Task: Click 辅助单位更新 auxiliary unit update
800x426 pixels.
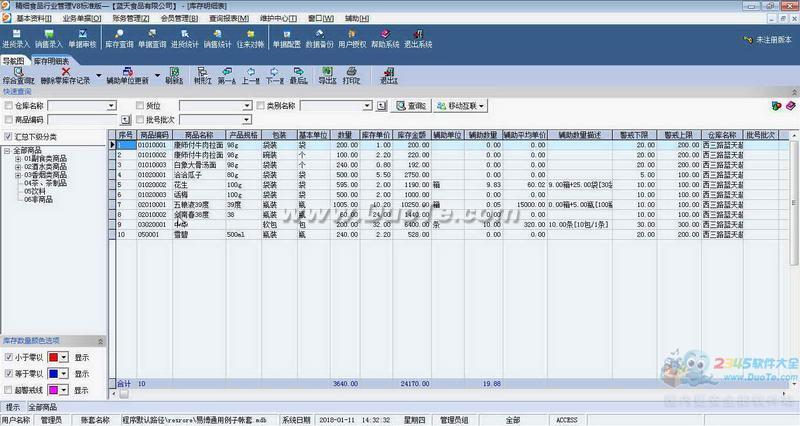Action: tap(128, 76)
